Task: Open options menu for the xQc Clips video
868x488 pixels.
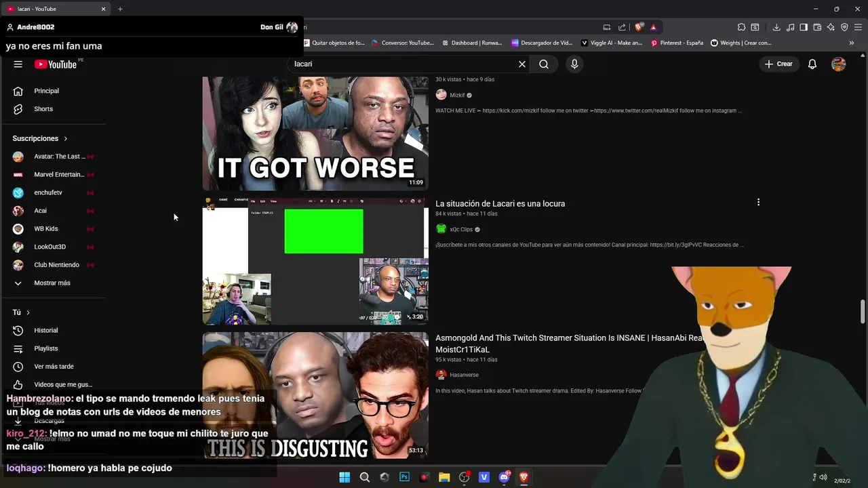Action: pos(758,202)
